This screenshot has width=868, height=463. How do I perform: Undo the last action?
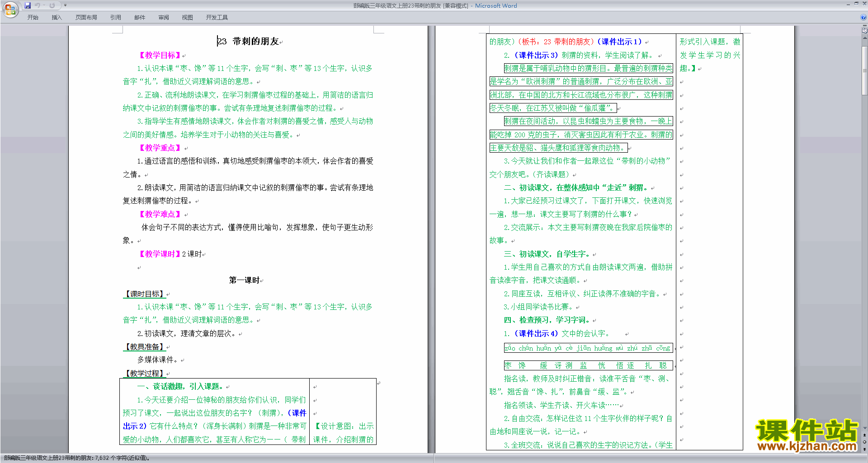[x=38, y=5]
